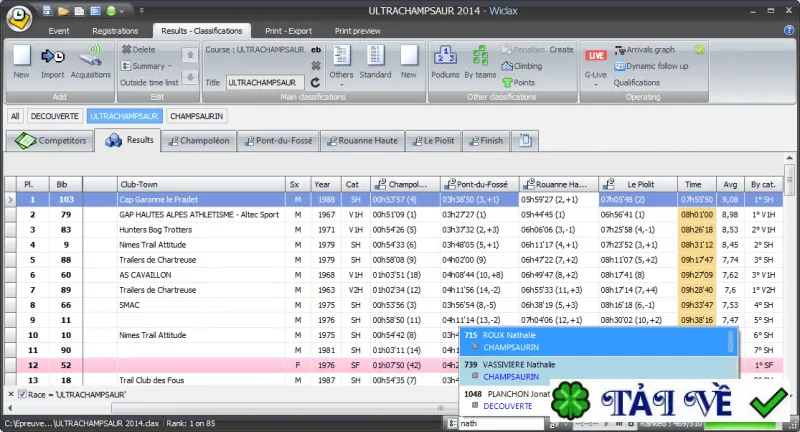
Task: Remove the filter with the X button
Action: coord(11,394)
